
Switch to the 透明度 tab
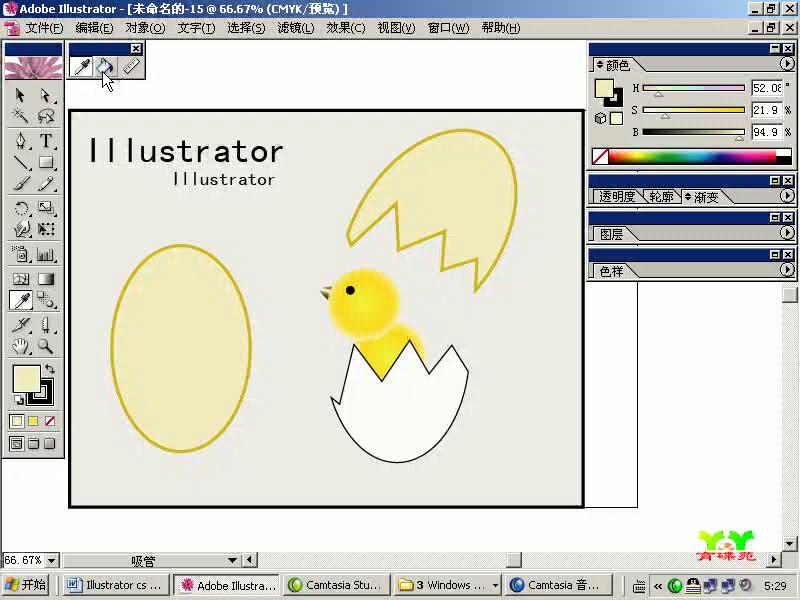617,196
